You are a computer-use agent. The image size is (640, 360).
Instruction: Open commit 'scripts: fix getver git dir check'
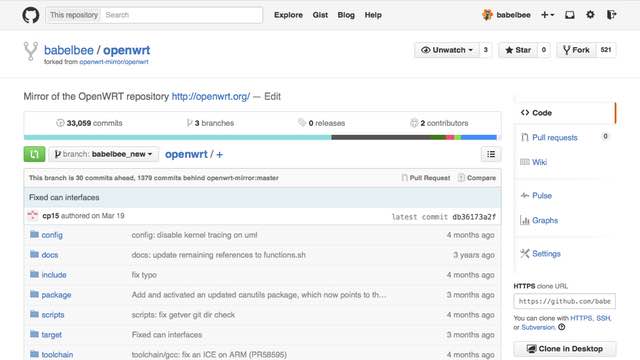click(x=183, y=315)
